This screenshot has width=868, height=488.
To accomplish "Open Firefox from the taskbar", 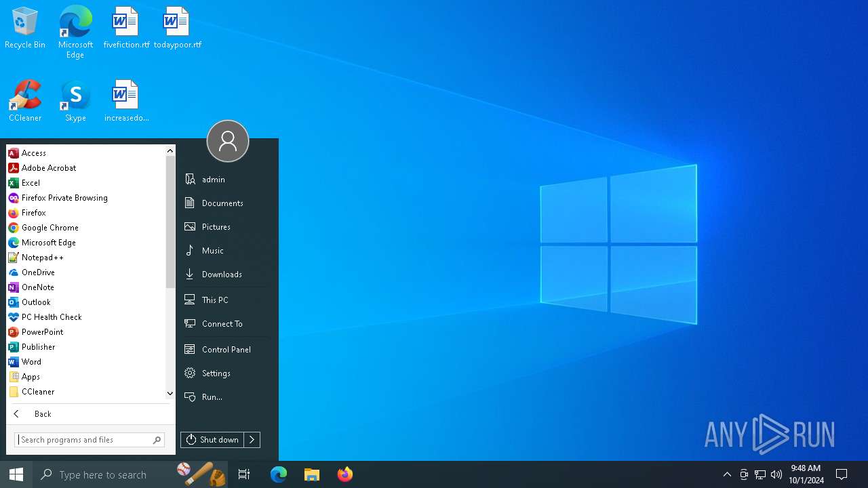I will [x=345, y=474].
